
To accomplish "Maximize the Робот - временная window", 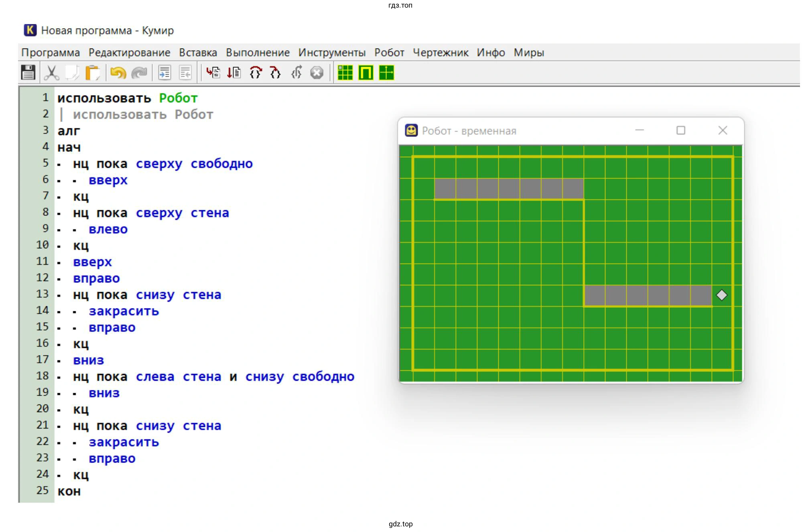I will click(x=680, y=130).
